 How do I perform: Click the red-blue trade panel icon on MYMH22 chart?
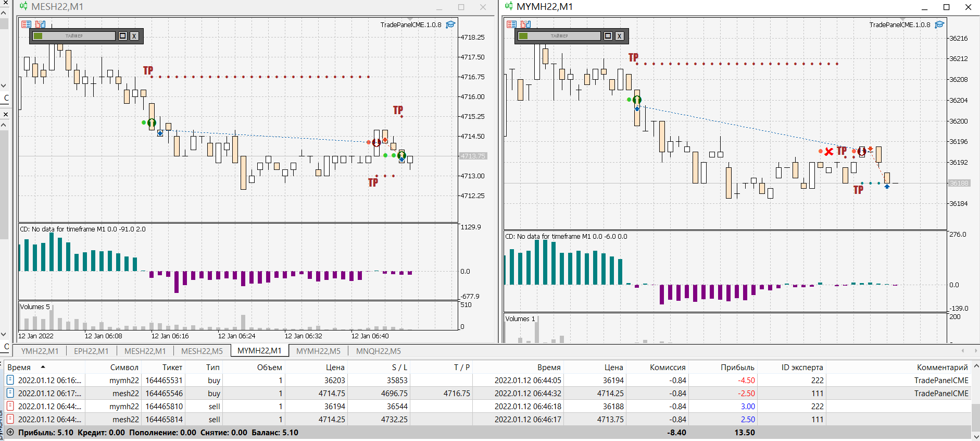coord(511,24)
